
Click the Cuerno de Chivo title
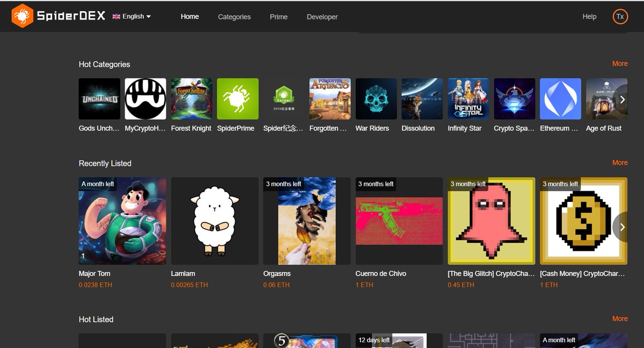click(x=381, y=273)
